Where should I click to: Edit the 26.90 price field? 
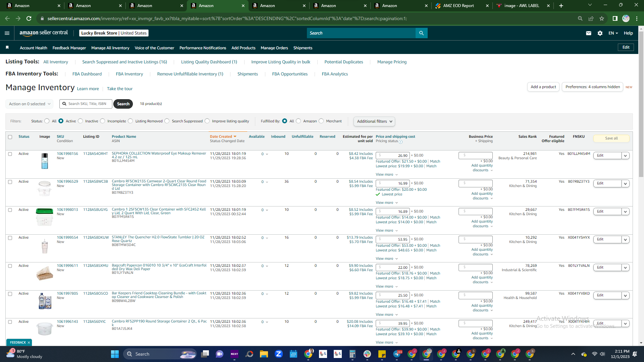click(x=393, y=156)
